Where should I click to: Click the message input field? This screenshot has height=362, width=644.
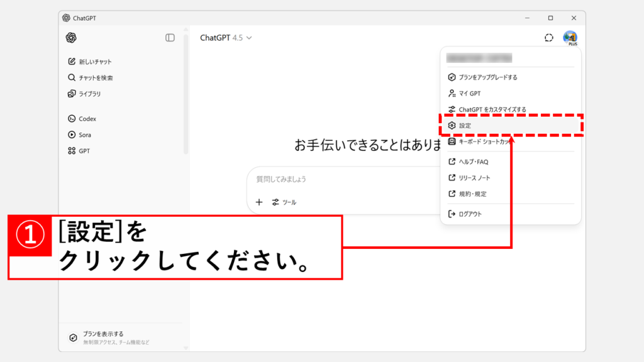[340, 179]
